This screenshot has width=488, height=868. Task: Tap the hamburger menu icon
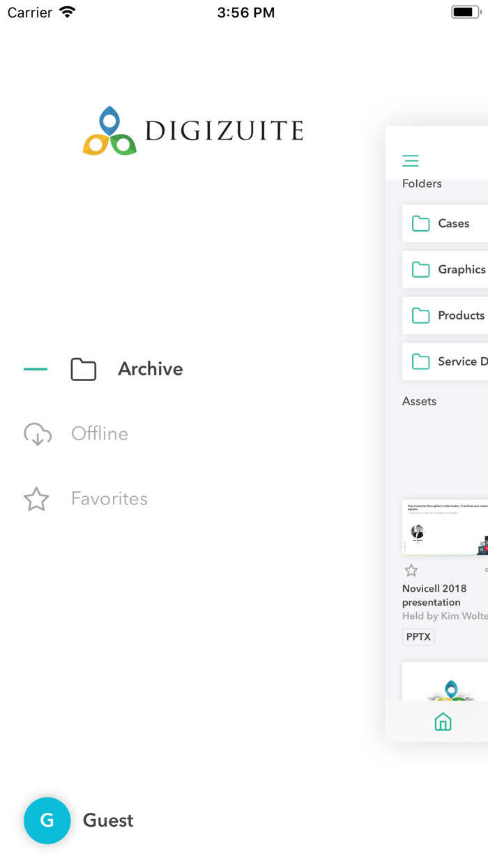pyautogui.click(x=411, y=161)
